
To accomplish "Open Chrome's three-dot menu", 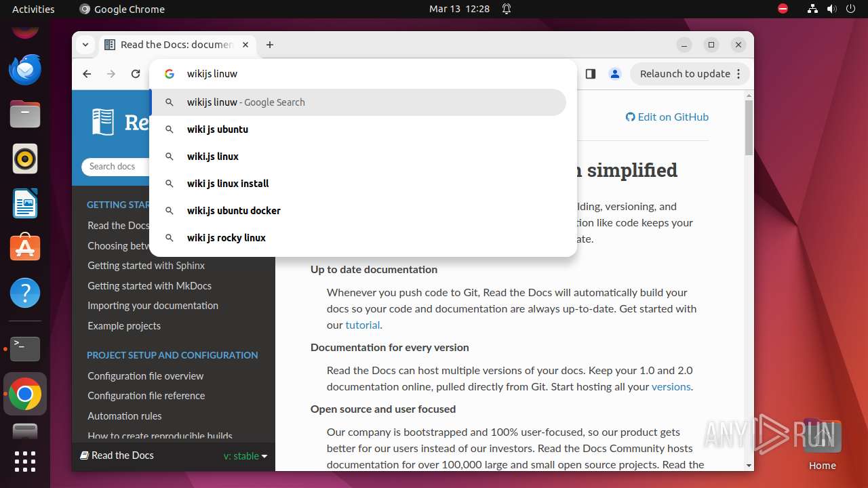I will point(738,74).
